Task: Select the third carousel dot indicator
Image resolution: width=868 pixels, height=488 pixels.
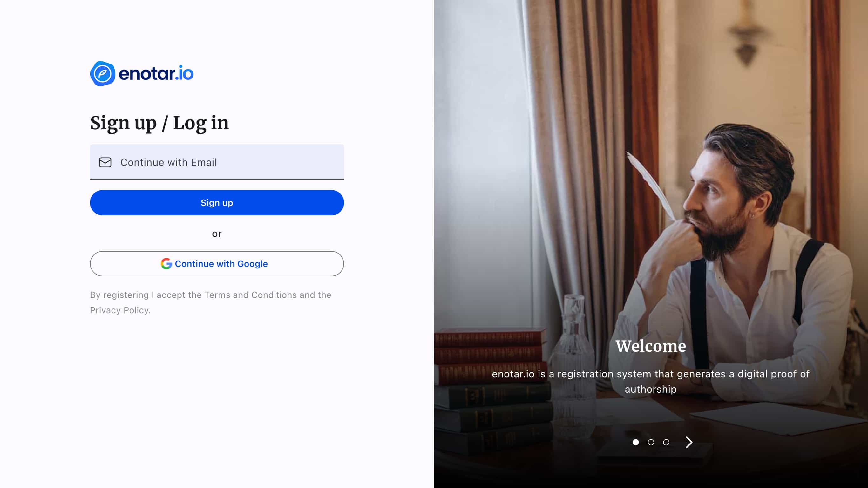Action: pos(666,442)
